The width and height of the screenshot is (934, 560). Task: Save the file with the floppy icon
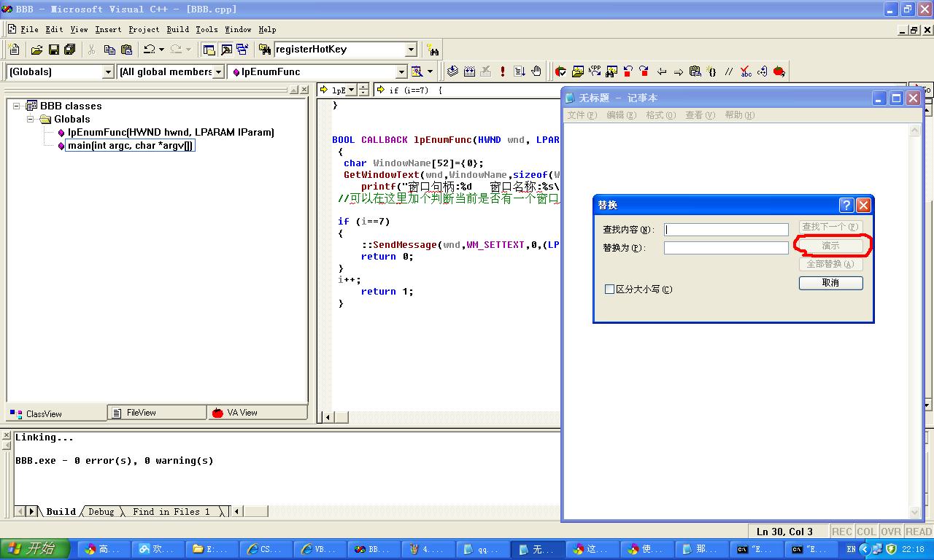tap(53, 50)
